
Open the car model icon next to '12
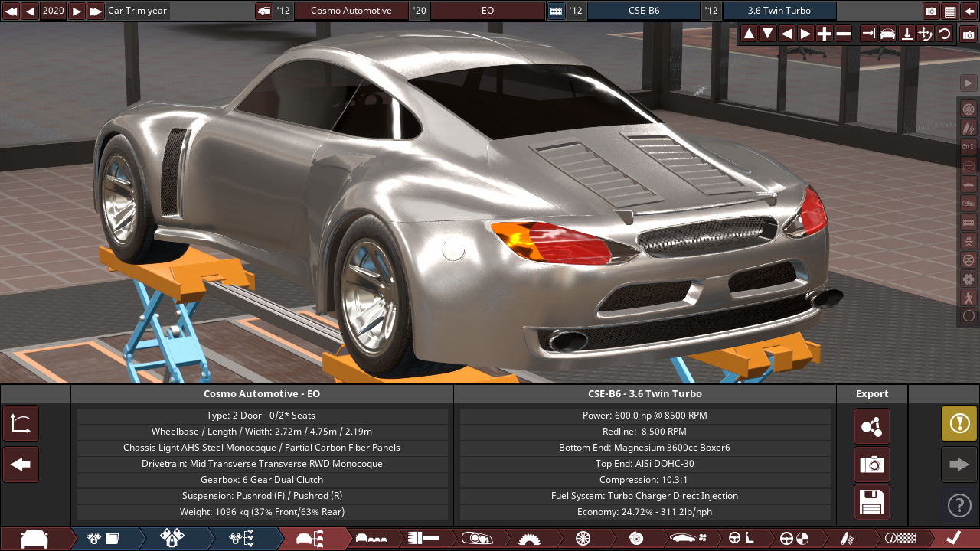point(264,11)
